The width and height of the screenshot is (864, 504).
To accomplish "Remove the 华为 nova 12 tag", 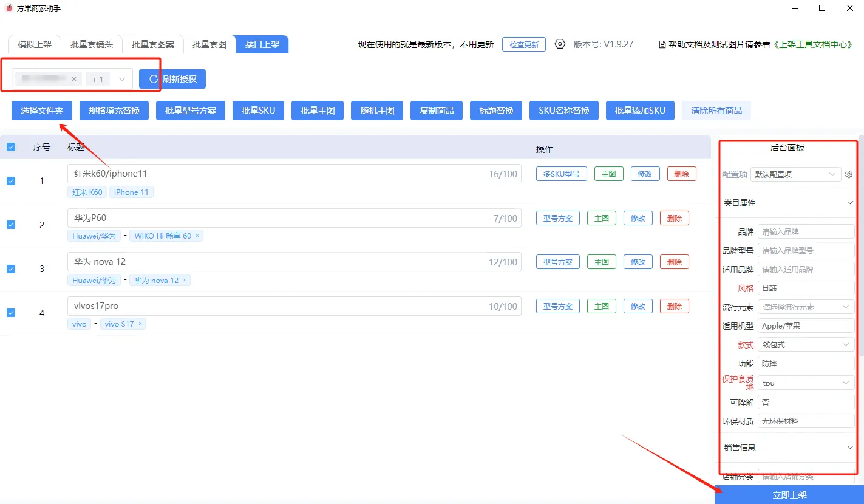I will pos(185,280).
